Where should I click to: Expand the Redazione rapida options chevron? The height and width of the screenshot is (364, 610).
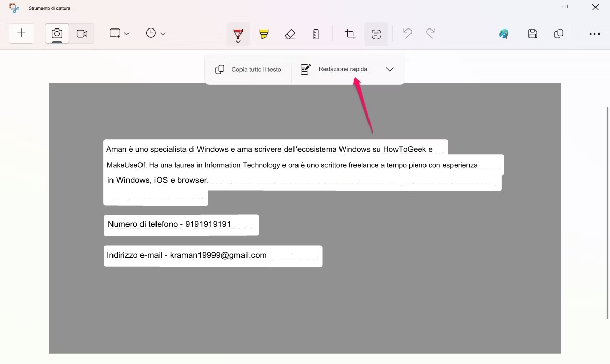coord(389,69)
